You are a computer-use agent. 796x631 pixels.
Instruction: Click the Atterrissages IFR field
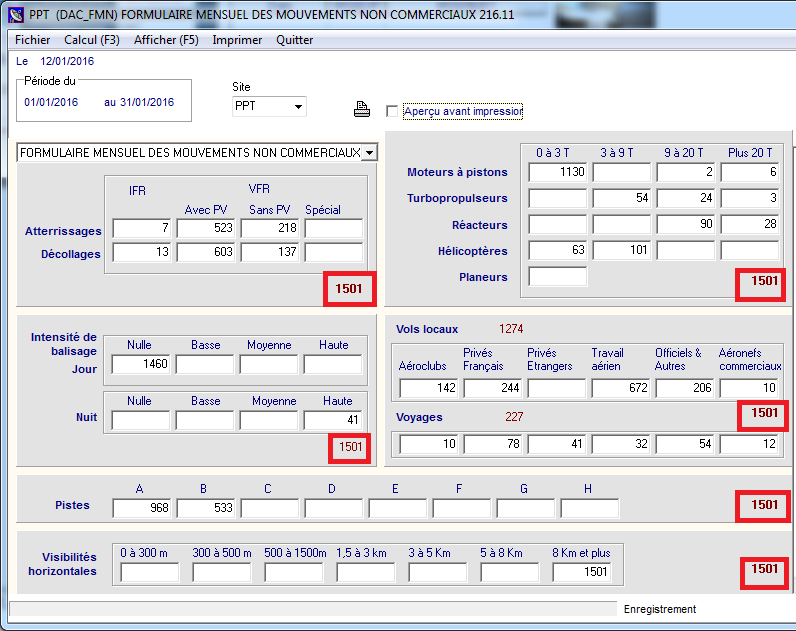[141, 229]
